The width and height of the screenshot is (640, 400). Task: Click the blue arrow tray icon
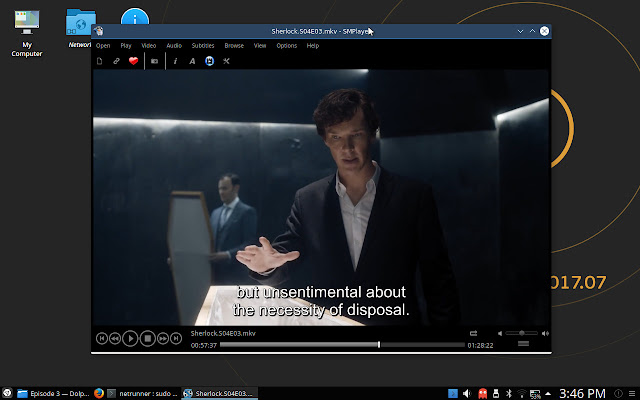click(x=453, y=393)
